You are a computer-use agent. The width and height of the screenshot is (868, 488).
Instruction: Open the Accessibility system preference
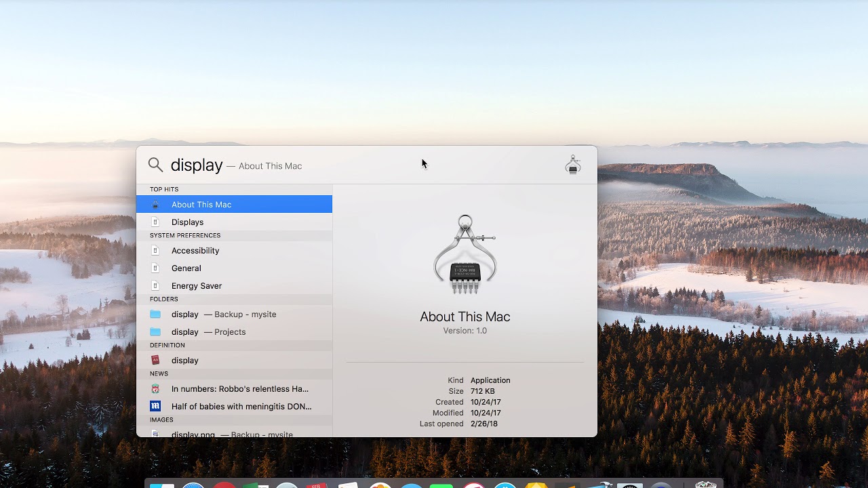coord(234,250)
